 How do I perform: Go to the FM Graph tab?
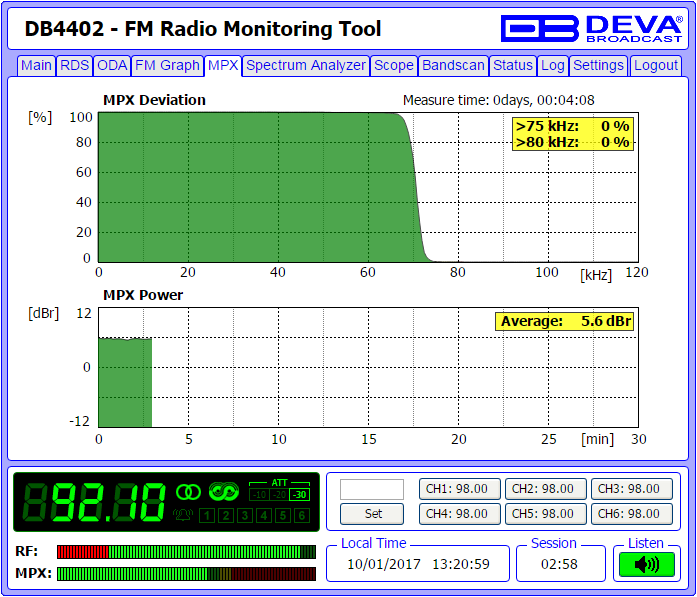pyautogui.click(x=167, y=66)
